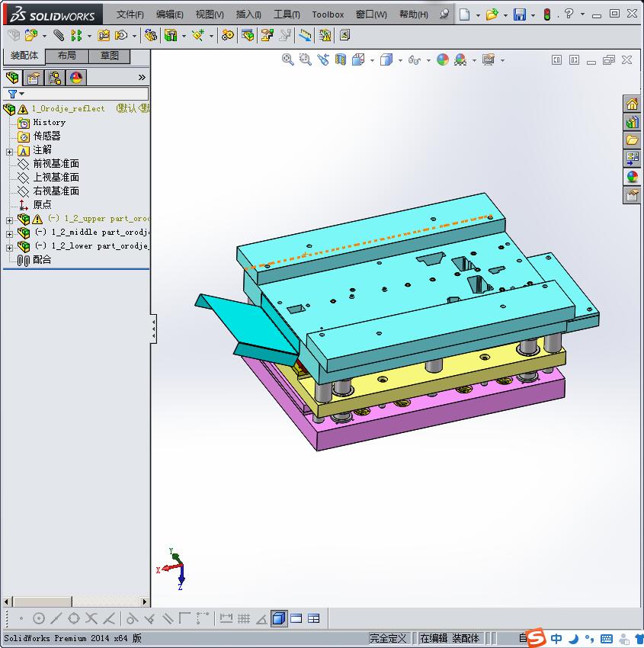
Task: Click the Edit Appearance colored sphere
Action: click(x=441, y=59)
